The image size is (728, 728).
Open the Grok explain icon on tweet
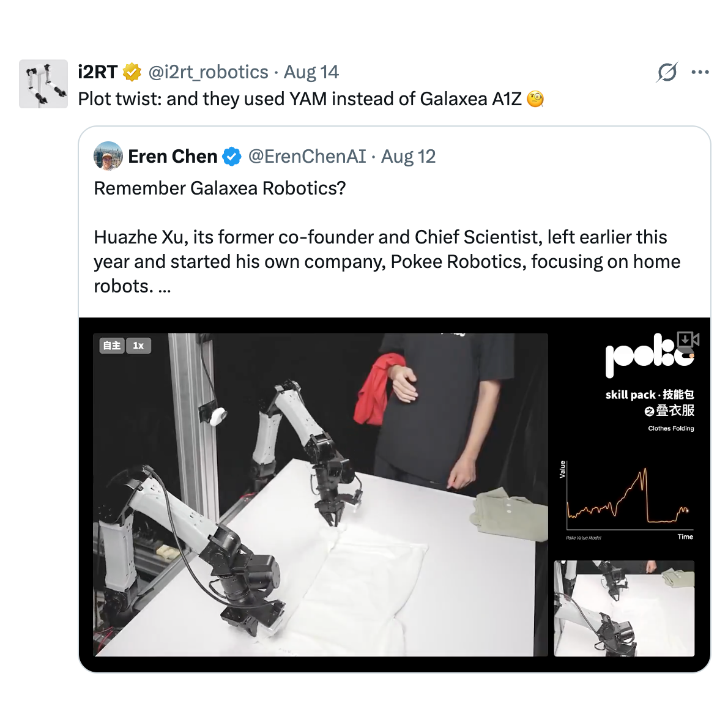(667, 72)
